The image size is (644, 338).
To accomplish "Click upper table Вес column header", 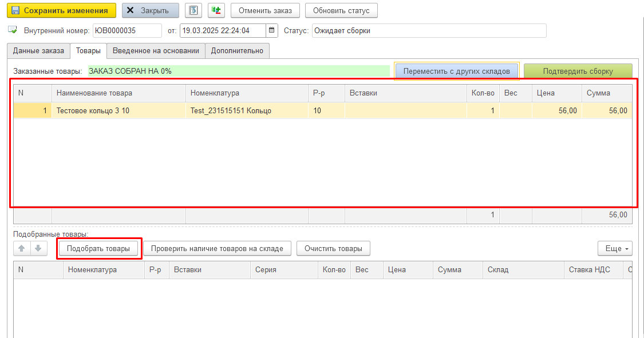I will (516, 93).
